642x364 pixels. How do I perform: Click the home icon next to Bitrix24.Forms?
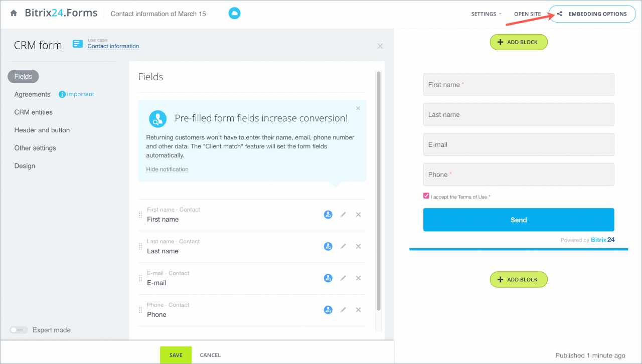(x=14, y=14)
